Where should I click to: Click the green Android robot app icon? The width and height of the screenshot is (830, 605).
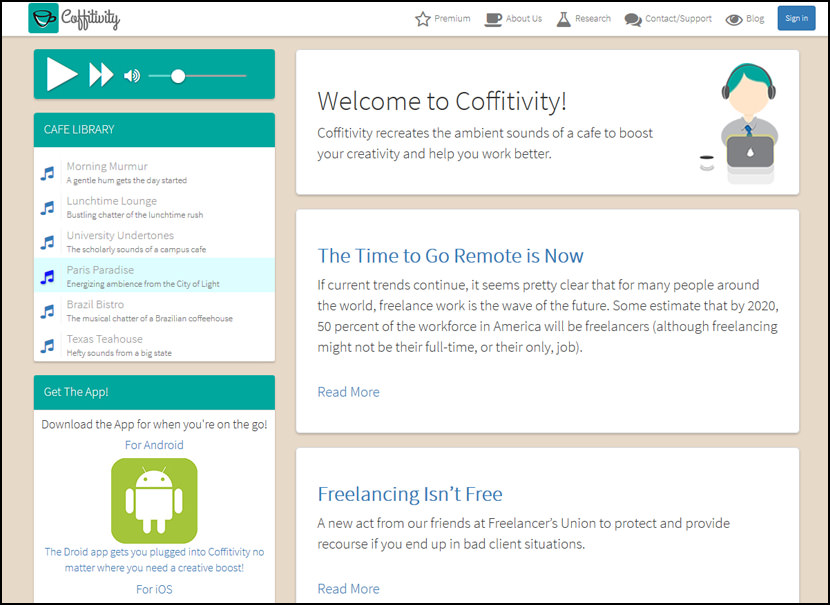click(154, 501)
